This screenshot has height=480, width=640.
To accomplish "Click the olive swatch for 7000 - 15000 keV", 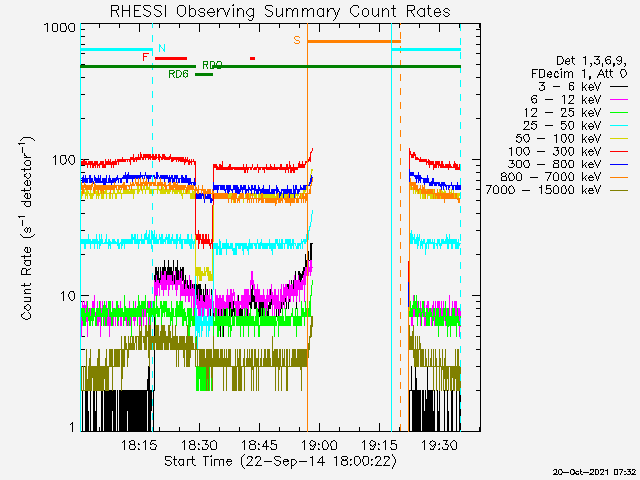I will 618,190.
